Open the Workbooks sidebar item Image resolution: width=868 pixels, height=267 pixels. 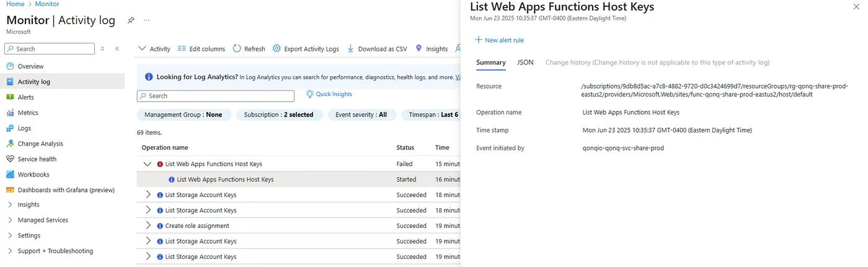[33, 175]
